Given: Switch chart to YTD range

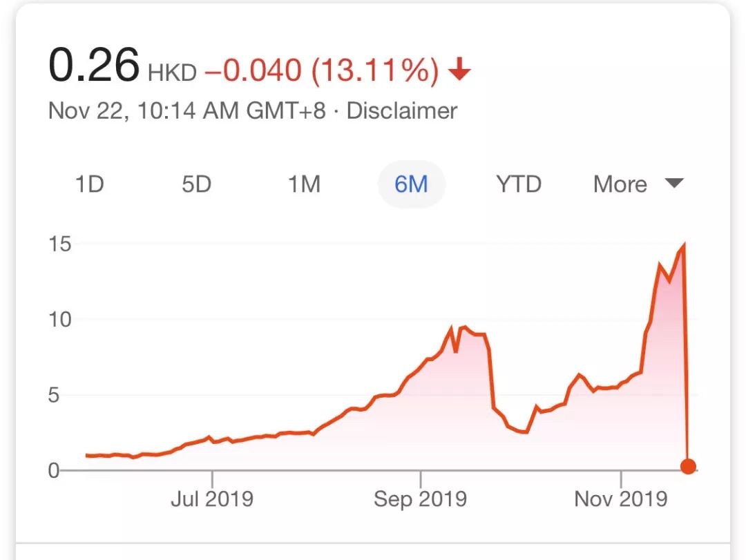Looking at the screenshot, I should pos(519,184).
